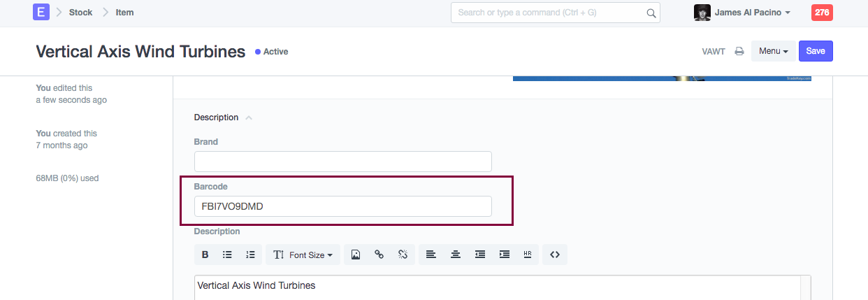Save the item
The image size is (868, 300).
[x=816, y=51]
